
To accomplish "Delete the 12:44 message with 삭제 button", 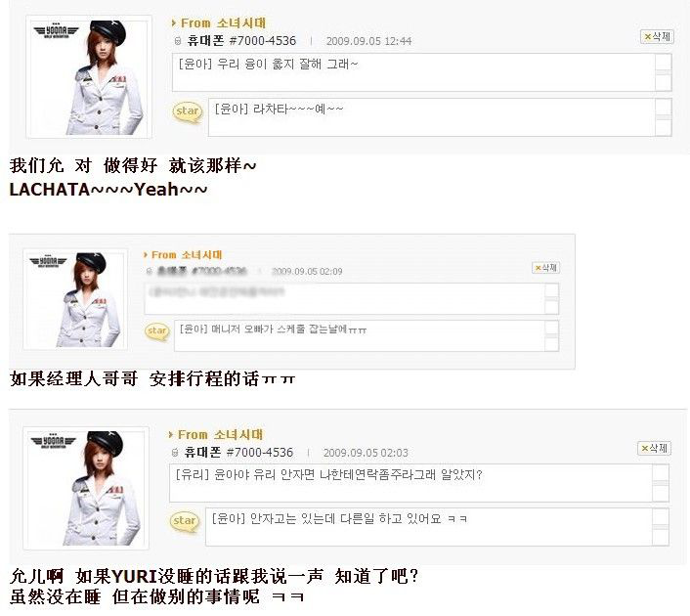I will pos(657,36).
